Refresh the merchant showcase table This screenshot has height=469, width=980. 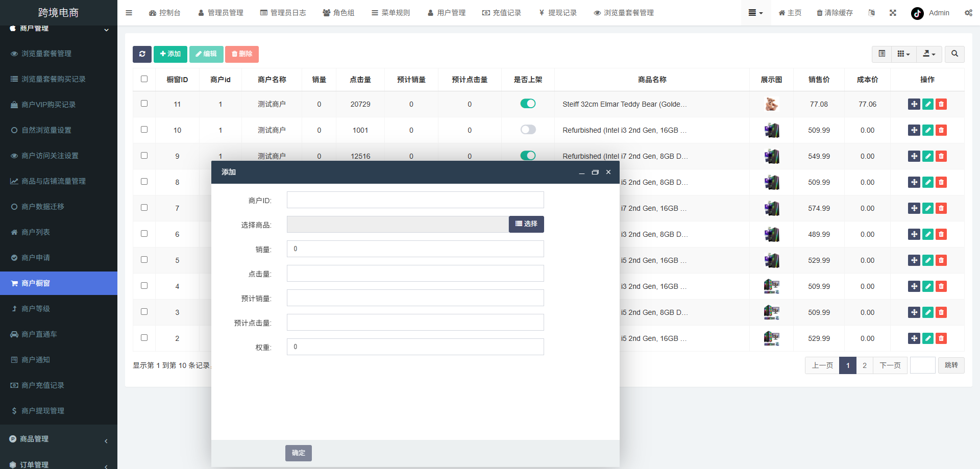[x=142, y=54]
